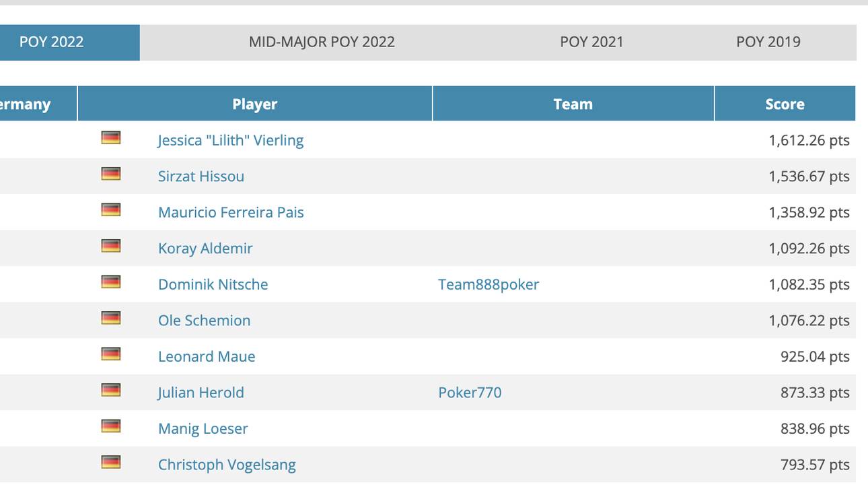Switch to the POY 2019 tab
The image size is (868, 489).
click(768, 42)
